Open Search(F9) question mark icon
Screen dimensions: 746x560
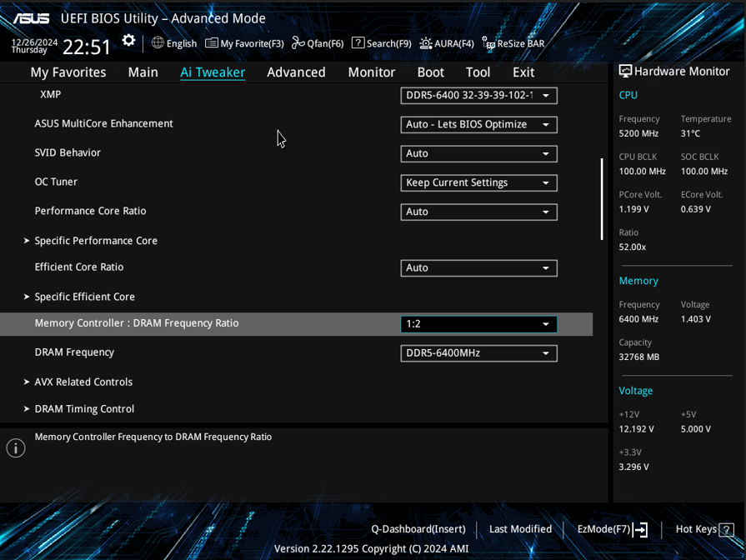358,42
